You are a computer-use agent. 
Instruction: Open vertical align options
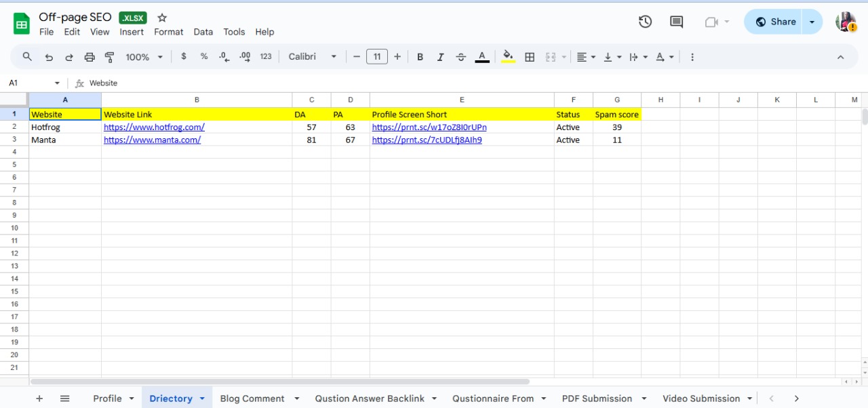[612, 57]
